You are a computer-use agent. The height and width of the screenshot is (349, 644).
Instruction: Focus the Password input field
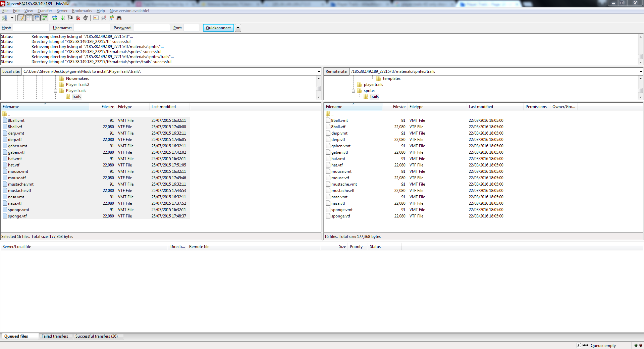click(152, 28)
